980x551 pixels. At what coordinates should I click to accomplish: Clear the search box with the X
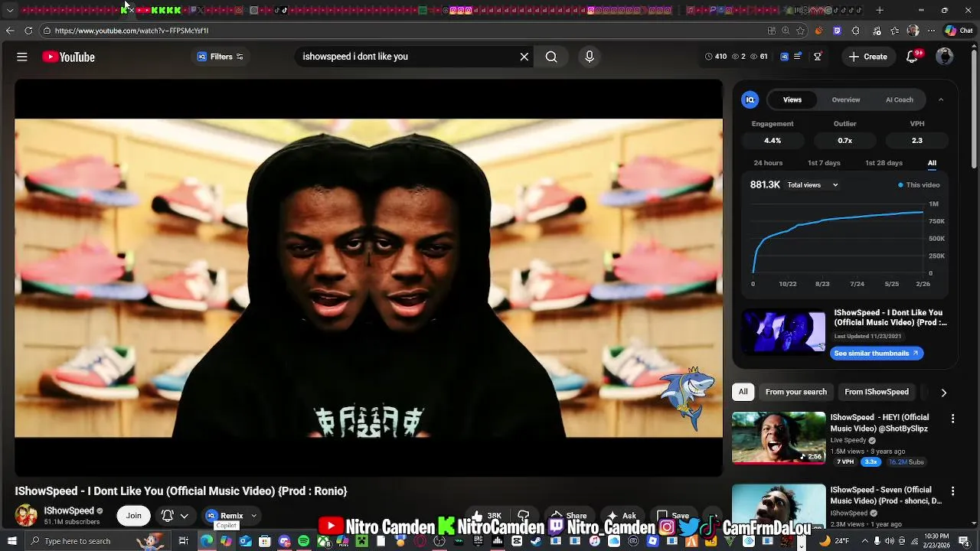[524, 57]
